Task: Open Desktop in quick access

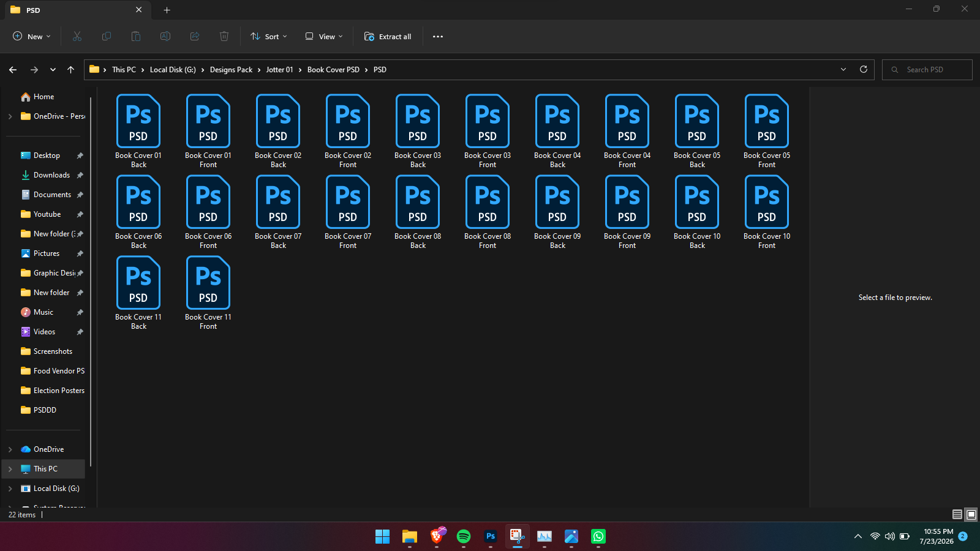Action: (x=47, y=156)
